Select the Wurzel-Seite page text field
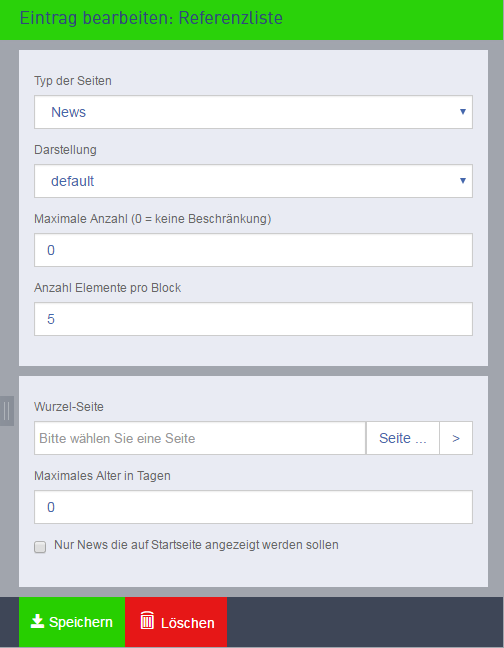Screen dimensions: 504x648 (x=200, y=438)
